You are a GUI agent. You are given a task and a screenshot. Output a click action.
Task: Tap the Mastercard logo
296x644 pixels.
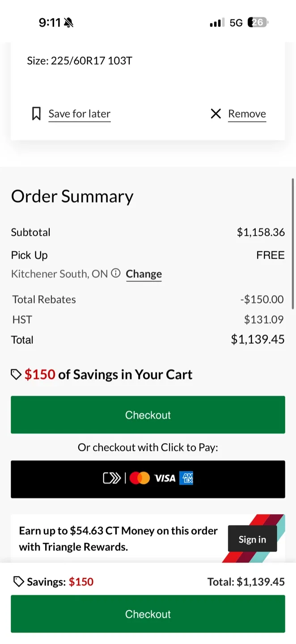pos(140,479)
